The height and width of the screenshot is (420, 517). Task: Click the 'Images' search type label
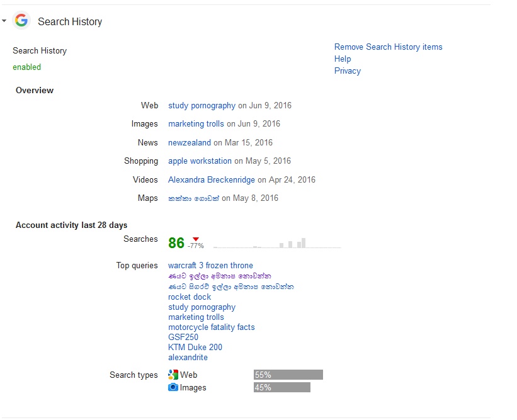point(193,388)
